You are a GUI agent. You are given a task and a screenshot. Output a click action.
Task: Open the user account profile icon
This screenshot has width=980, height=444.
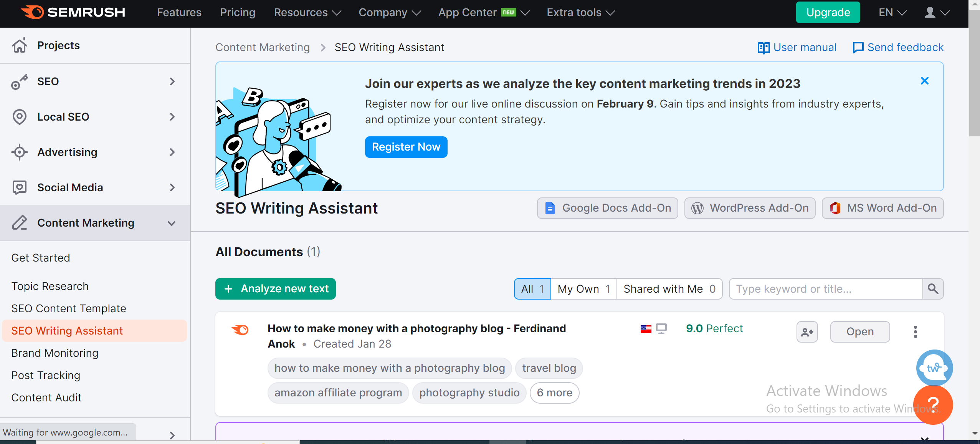(x=930, y=12)
